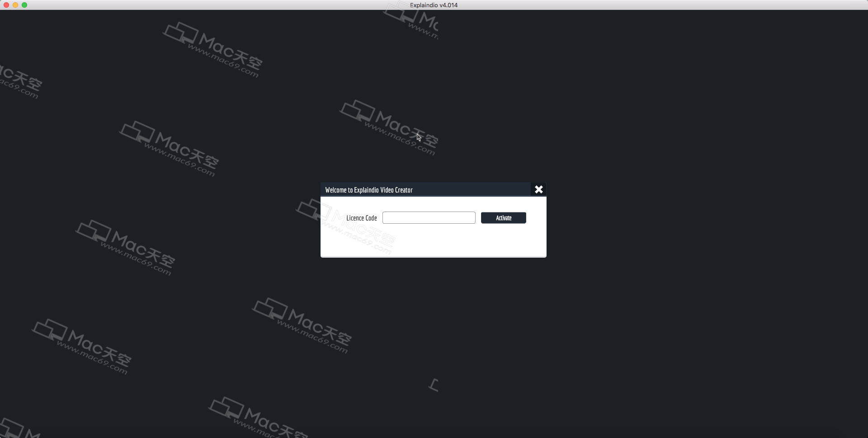Click the yellow minimize window button
The width and height of the screenshot is (868, 438).
click(15, 5)
